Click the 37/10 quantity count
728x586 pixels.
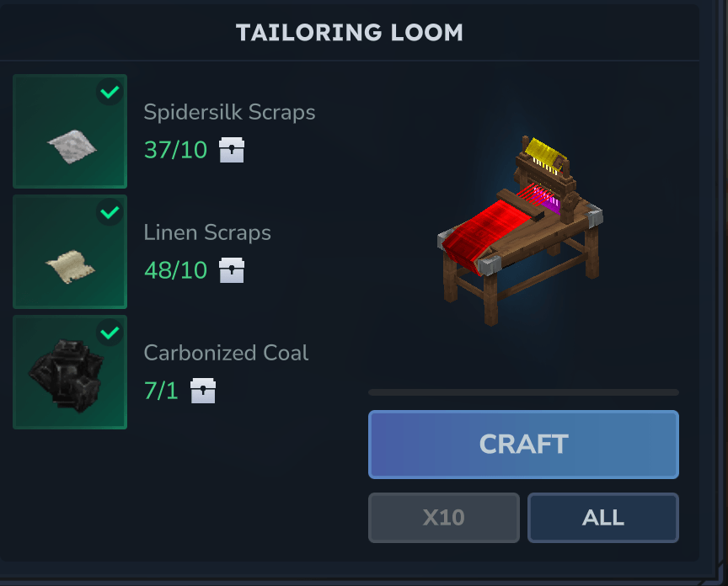[x=175, y=150]
